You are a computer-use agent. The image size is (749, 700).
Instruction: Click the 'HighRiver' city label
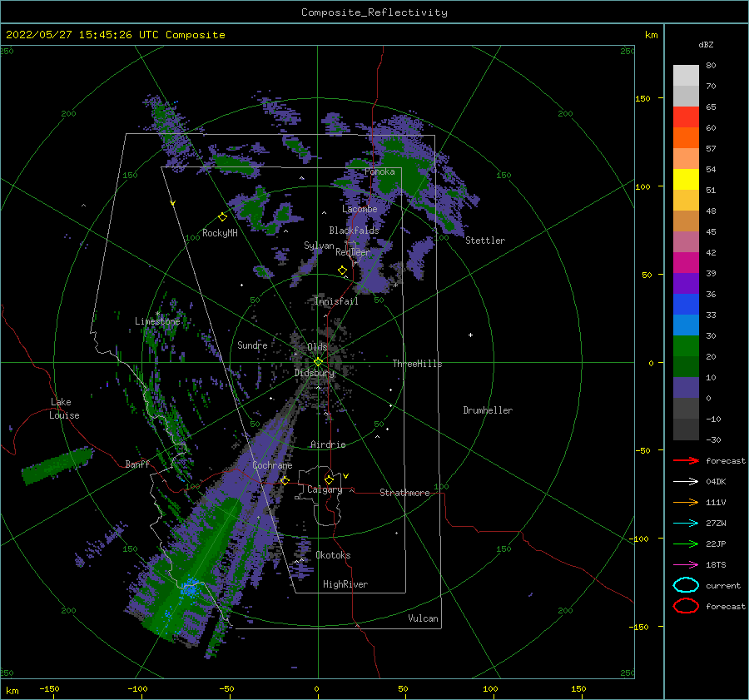pos(345,584)
